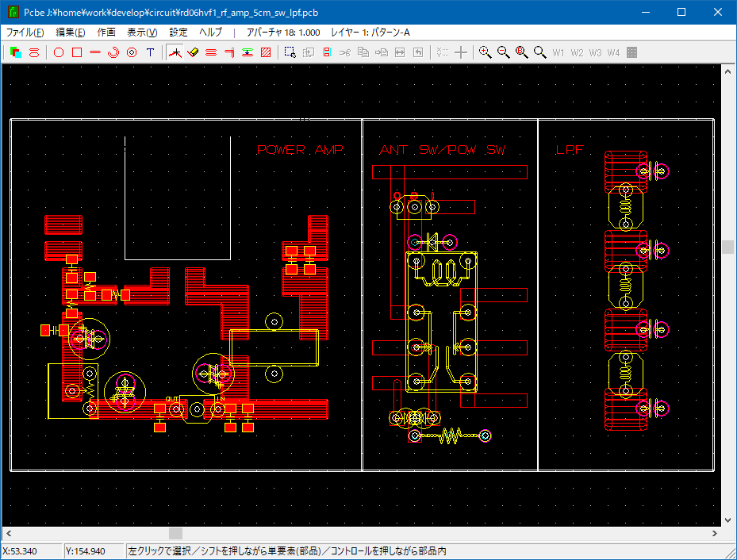This screenshot has height=560, width=737.
Task: Select the yellow eraser tool
Action: 194,52
